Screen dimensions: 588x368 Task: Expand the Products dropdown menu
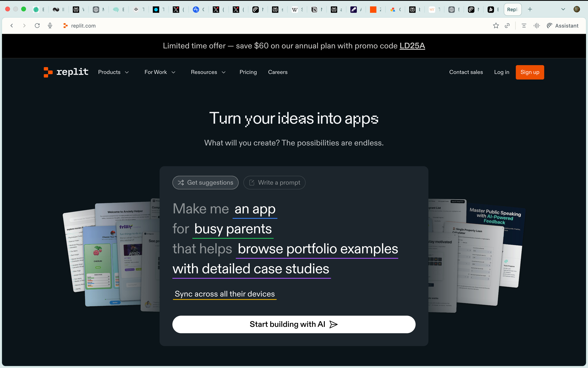pyautogui.click(x=113, y=72)
